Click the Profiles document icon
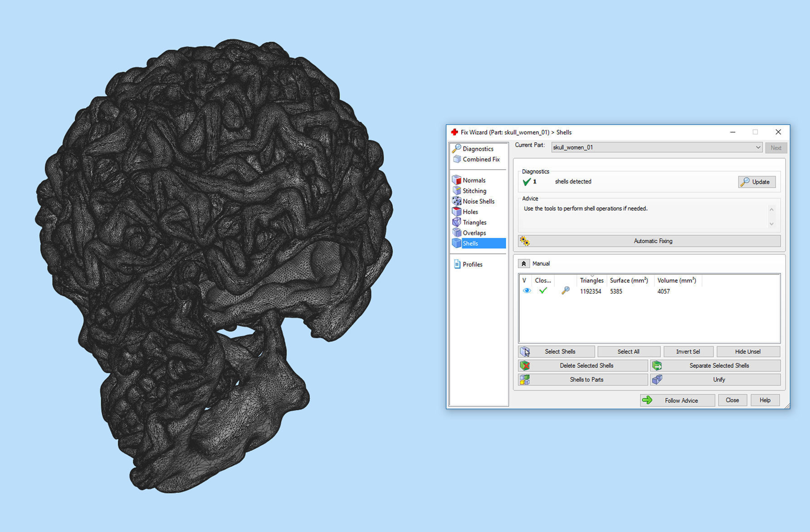This screenshot has width=810, height=532. [457, 264]
